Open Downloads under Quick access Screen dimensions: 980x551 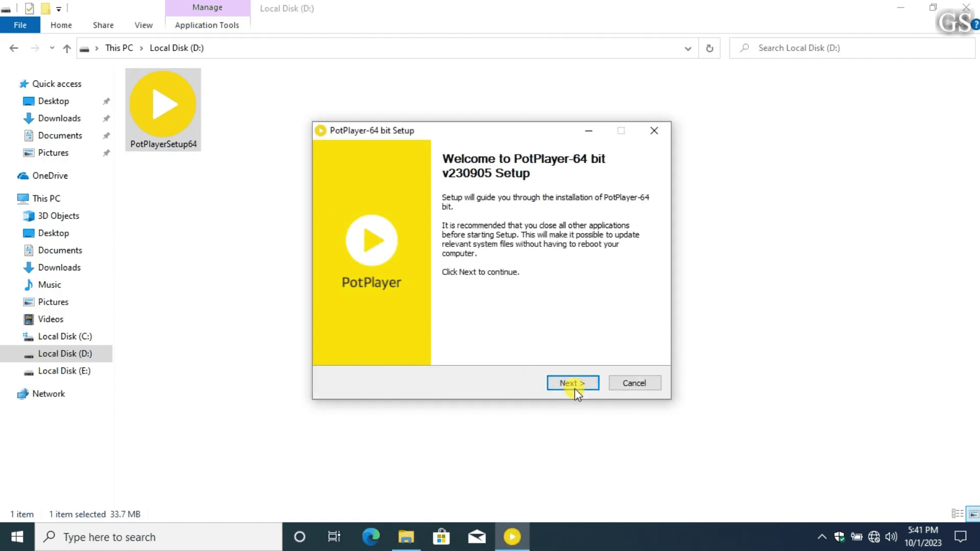[59, 118]
